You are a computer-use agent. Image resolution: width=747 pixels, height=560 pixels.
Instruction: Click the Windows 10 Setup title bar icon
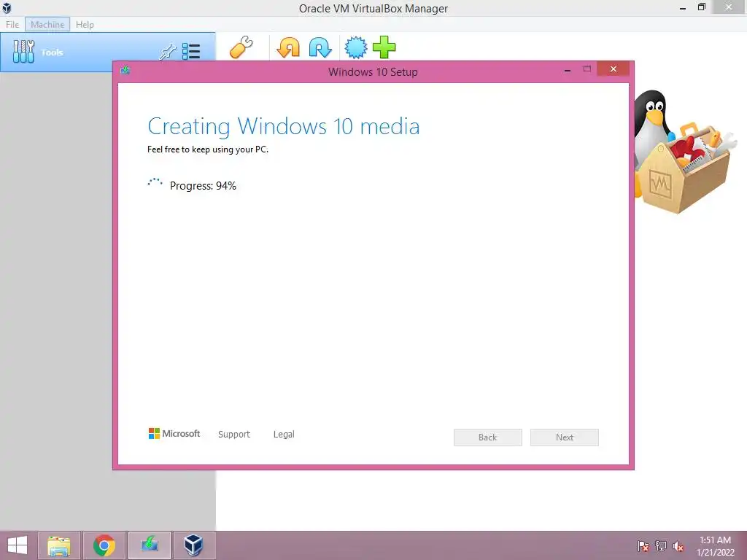point(125,71)
